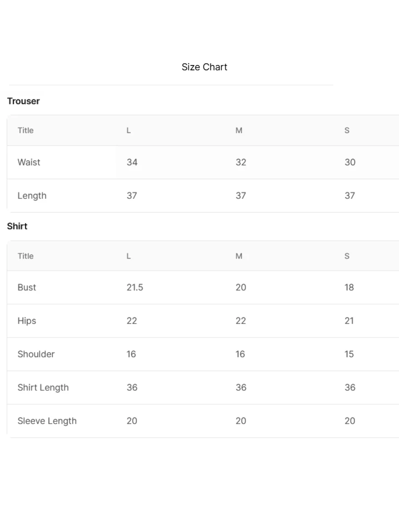
Task: Click Sleeve Length value 20 for size M
Action: tap(241, 421)
